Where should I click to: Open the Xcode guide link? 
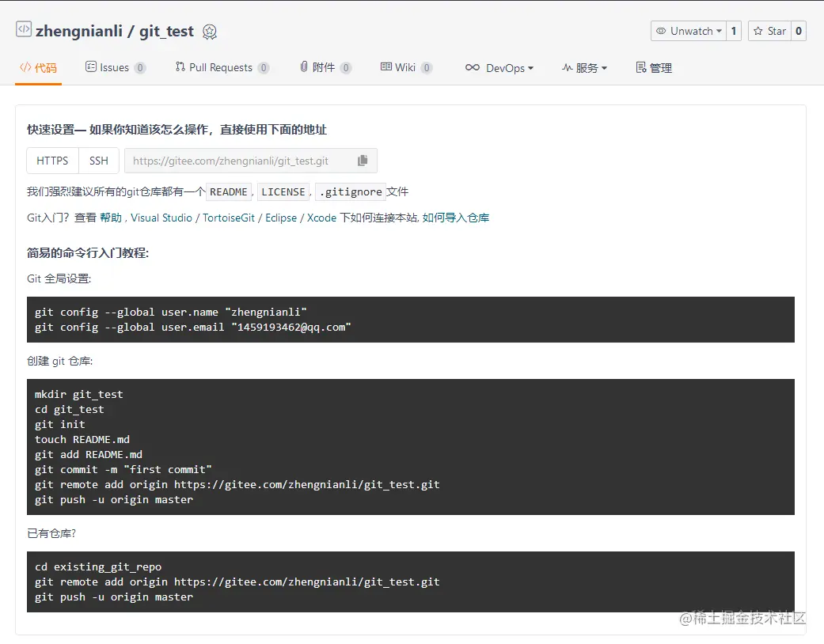[321, 218]
